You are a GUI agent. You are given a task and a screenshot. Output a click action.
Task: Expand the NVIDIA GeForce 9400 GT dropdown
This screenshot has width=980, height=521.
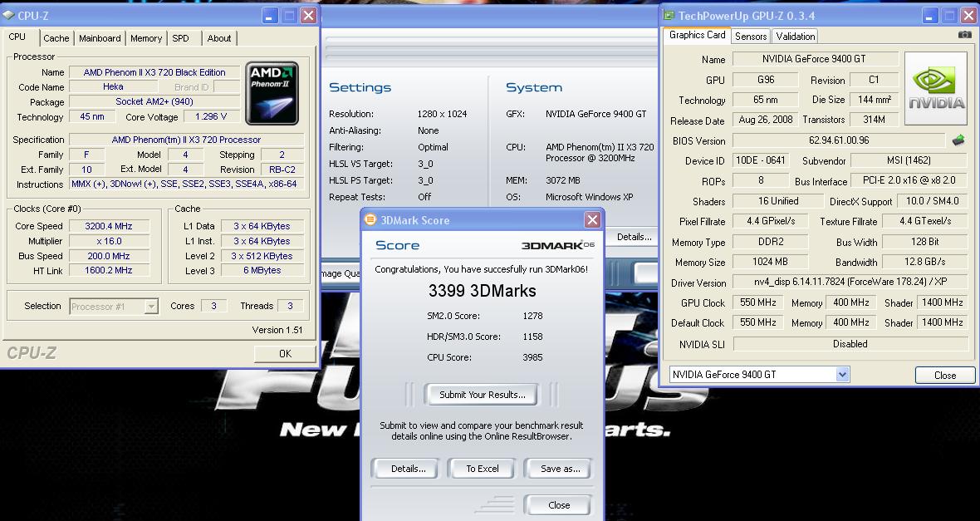842,374
